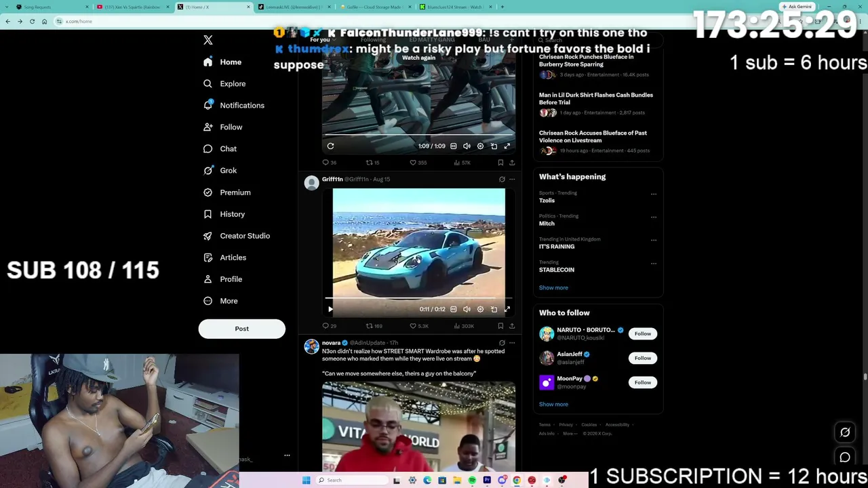The image size is (868, 488).
Task: Open Premium in the sidebar
Action: coord(227,192)
